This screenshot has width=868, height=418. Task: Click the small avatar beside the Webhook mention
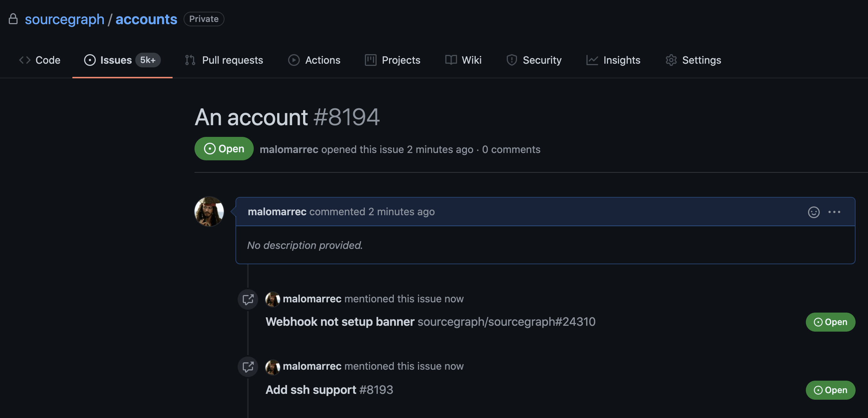point(273,299)
